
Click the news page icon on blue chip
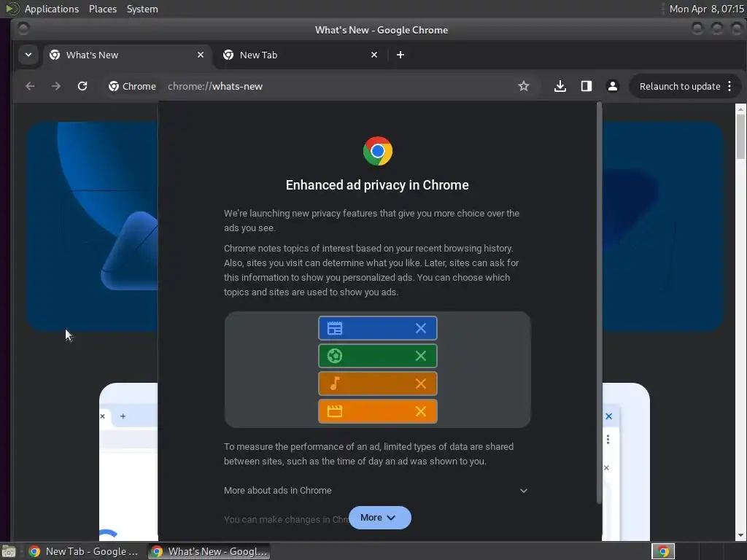click(334, 328)
